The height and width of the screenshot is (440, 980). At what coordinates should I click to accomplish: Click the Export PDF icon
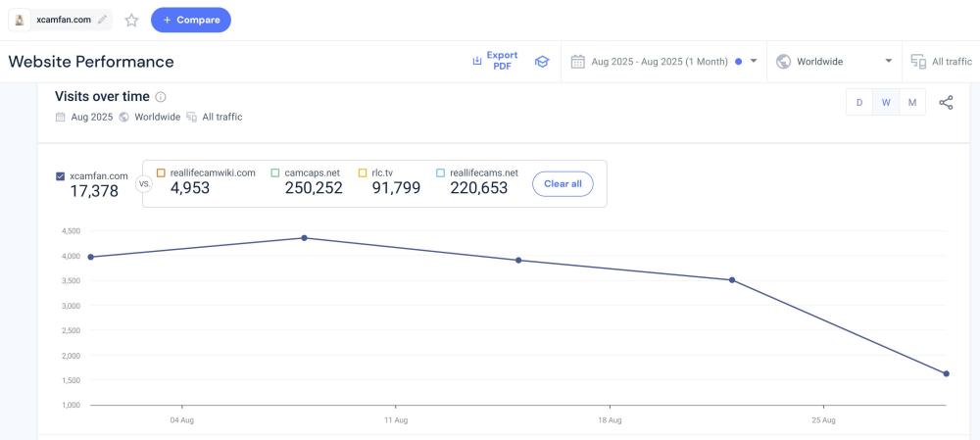[x=477, y=61]
